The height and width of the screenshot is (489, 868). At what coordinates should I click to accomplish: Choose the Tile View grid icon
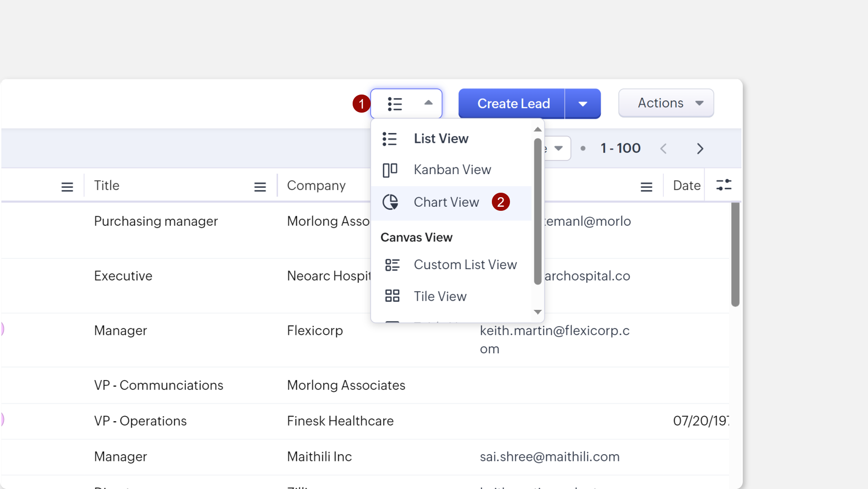pos(392,296)
